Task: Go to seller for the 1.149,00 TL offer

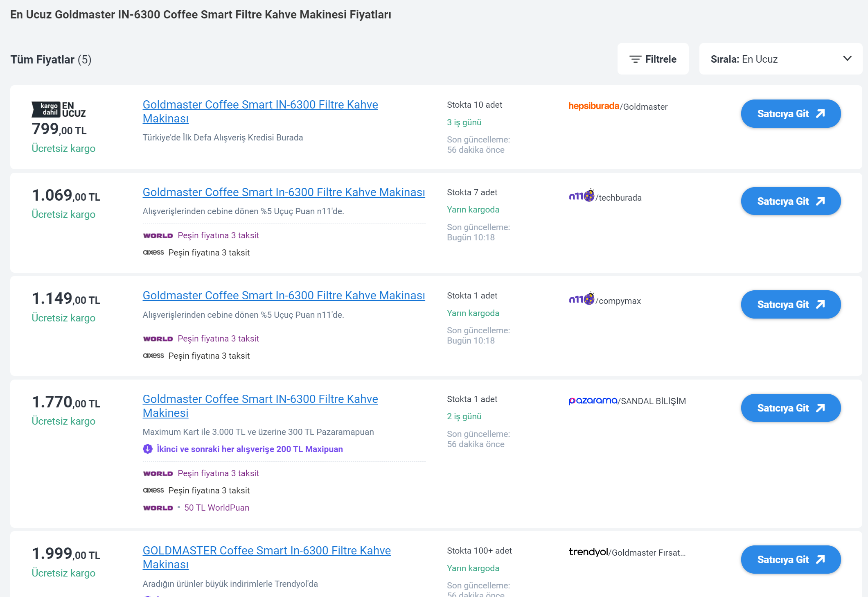Action: [791, 304]
